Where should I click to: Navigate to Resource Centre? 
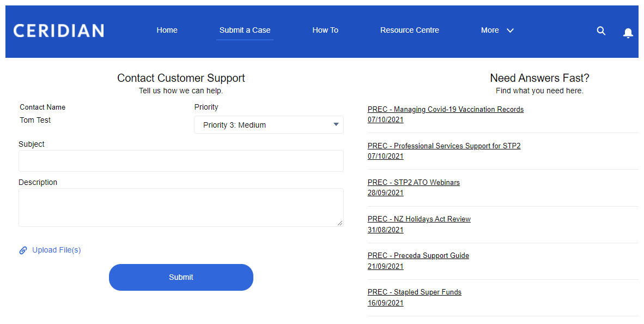(409, 31)
